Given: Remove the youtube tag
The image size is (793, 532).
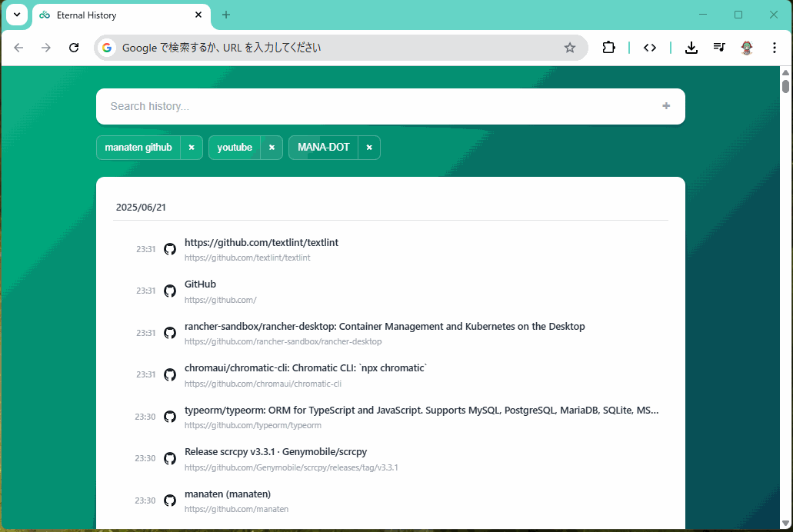Looking at the screenshot, I should (272, 148).
